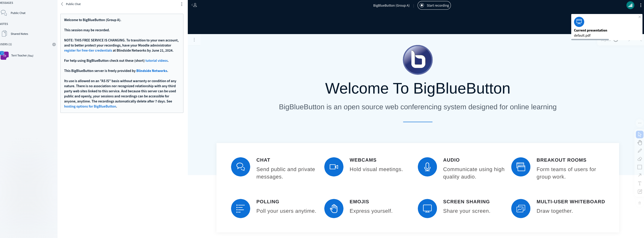Collapse Public Chat with back chevron

(x=62, y=4)
